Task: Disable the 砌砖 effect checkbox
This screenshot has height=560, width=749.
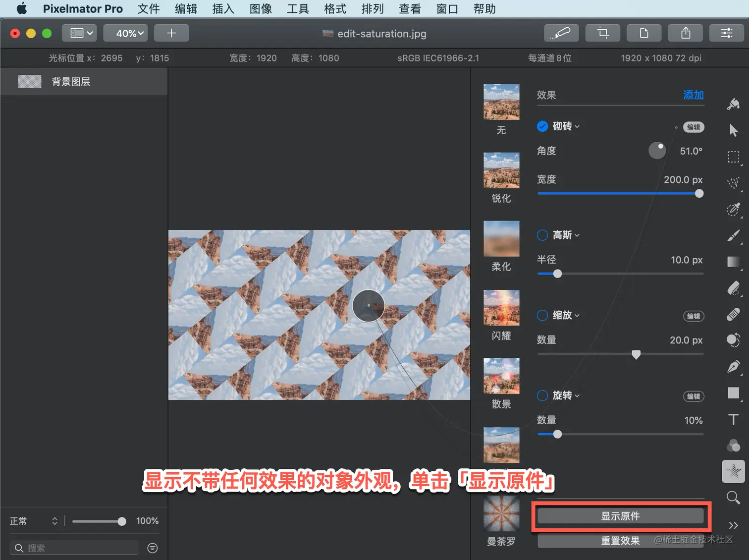Action: coord(542,126)
